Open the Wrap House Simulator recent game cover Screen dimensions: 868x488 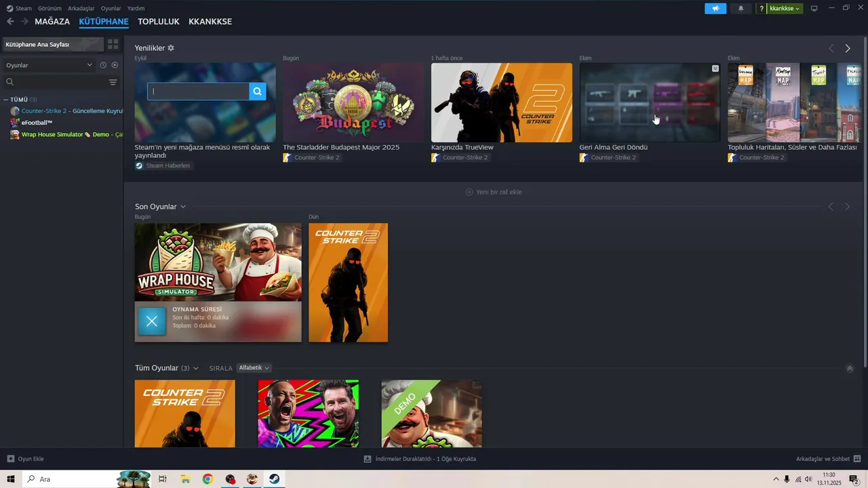[218, 262]
